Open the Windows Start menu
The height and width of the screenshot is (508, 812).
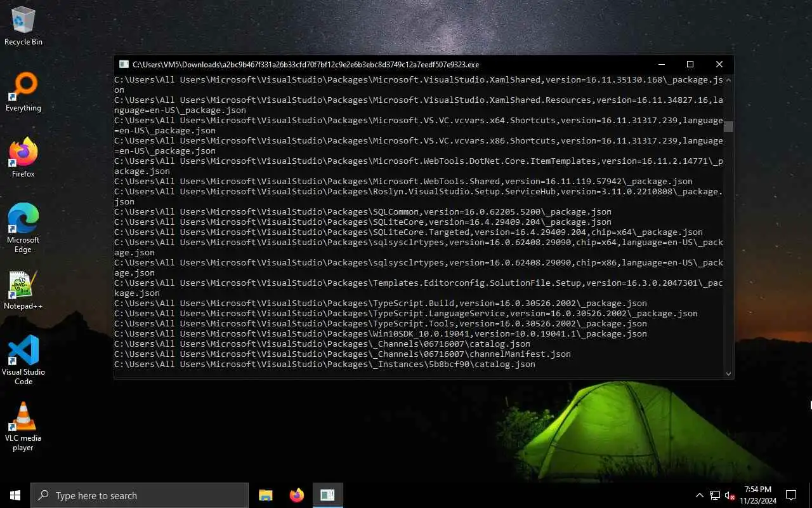coord(15,495)
